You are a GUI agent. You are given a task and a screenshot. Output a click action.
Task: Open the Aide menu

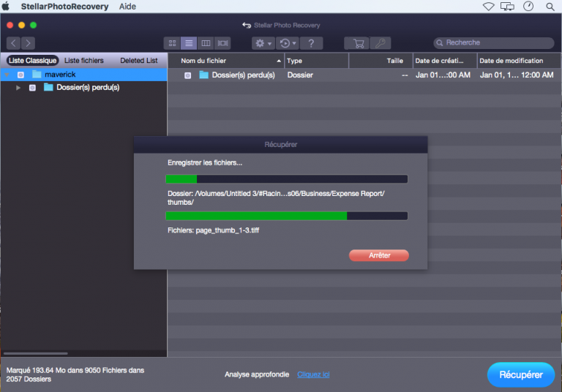tap(127, 7)
